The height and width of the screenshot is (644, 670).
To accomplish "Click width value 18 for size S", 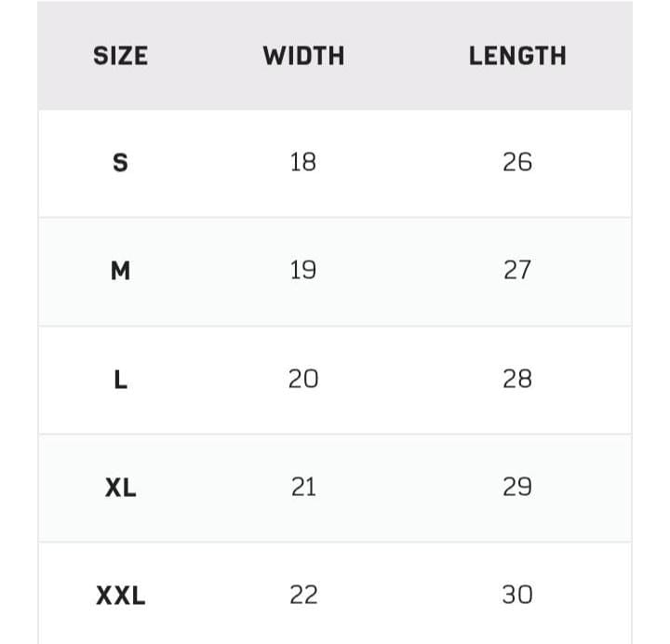I will point(303,163).
